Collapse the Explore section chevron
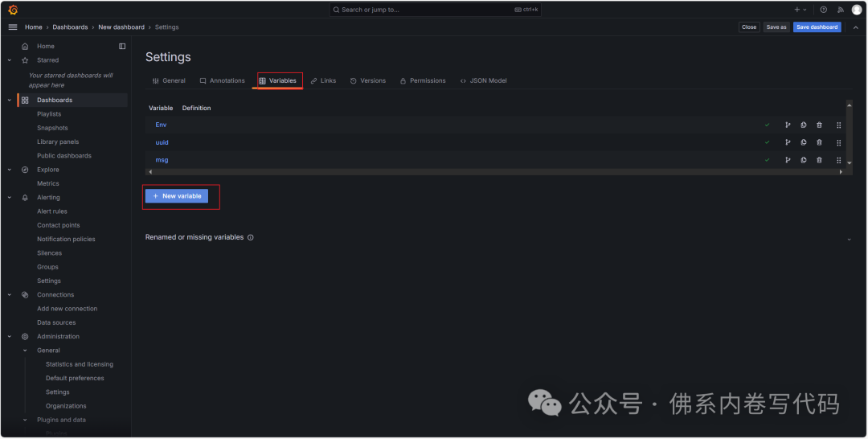This screenshot has width=868, height=439. coord(10,170)
